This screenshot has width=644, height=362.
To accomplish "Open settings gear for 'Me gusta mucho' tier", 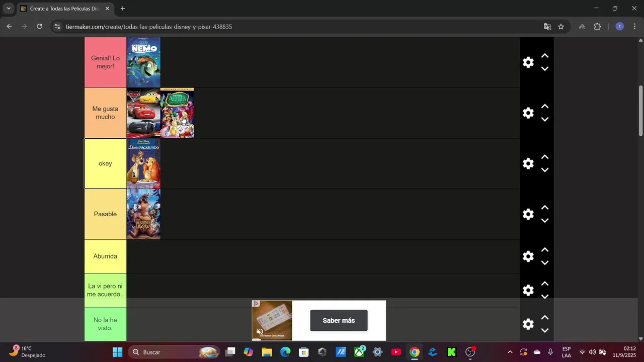I will 528,113.
